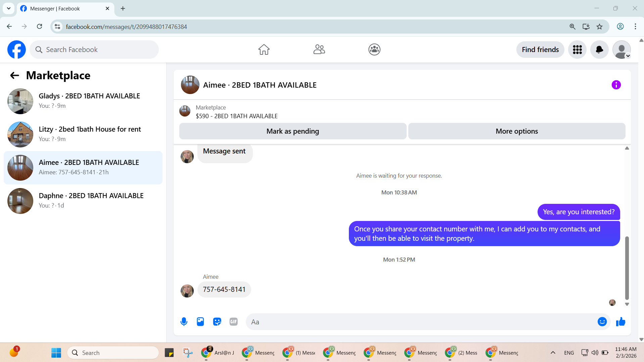Open the Windows Start menu
This screenshot has height=362, width=644.
tap(56, 353)
